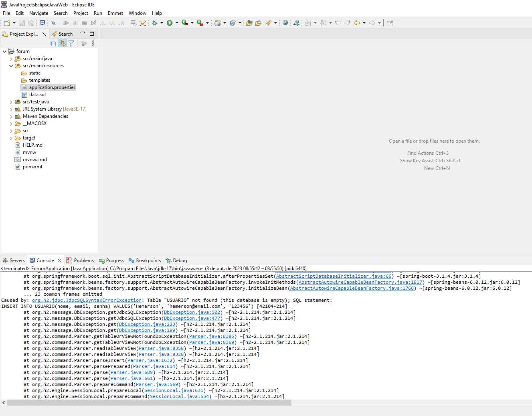Click the Next Annotation icon

tap(308, 23)
